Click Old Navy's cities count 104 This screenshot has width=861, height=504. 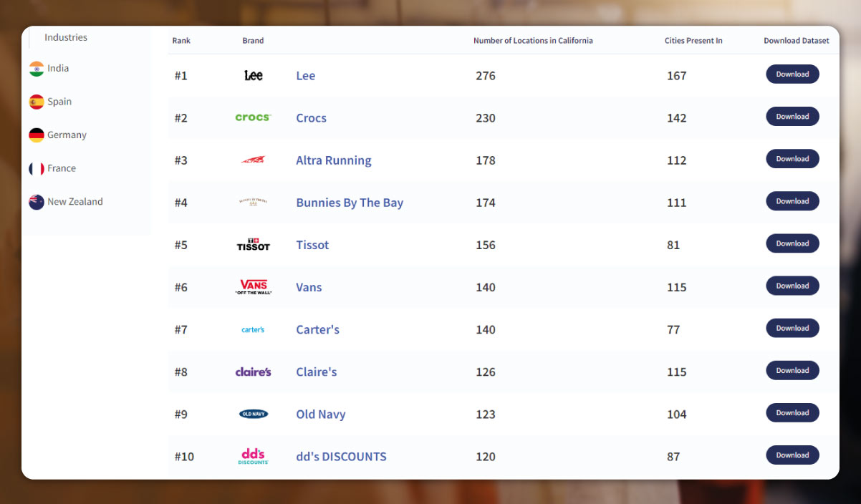pyautogui.click(x=677, y=414)
